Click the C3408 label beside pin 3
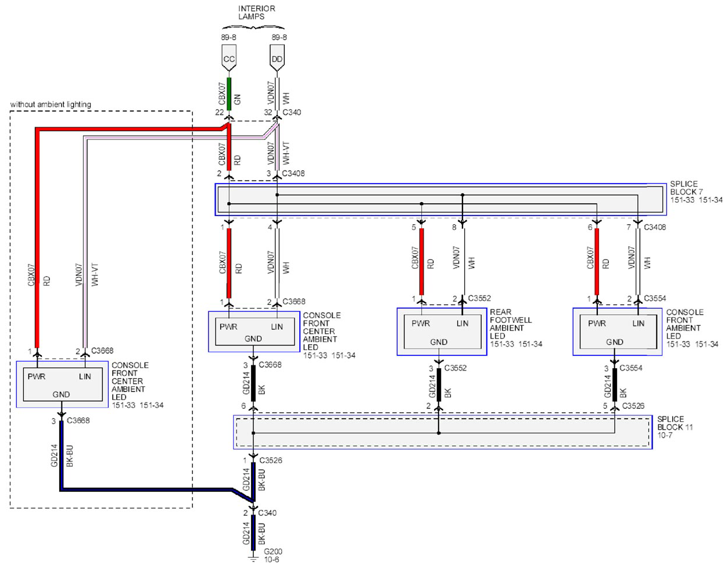Screen dimensions: 728x568 pos(293,173)
